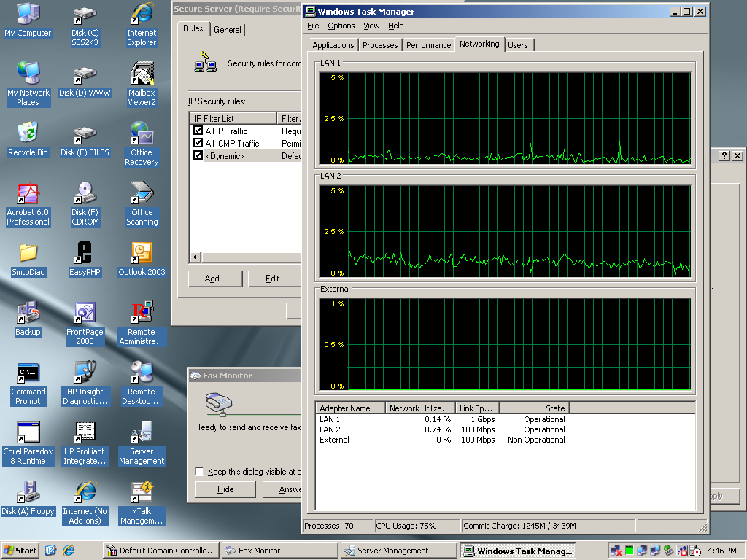Open Remote Desktop shortcut icon
747x560 pixels.
point(142,384)
